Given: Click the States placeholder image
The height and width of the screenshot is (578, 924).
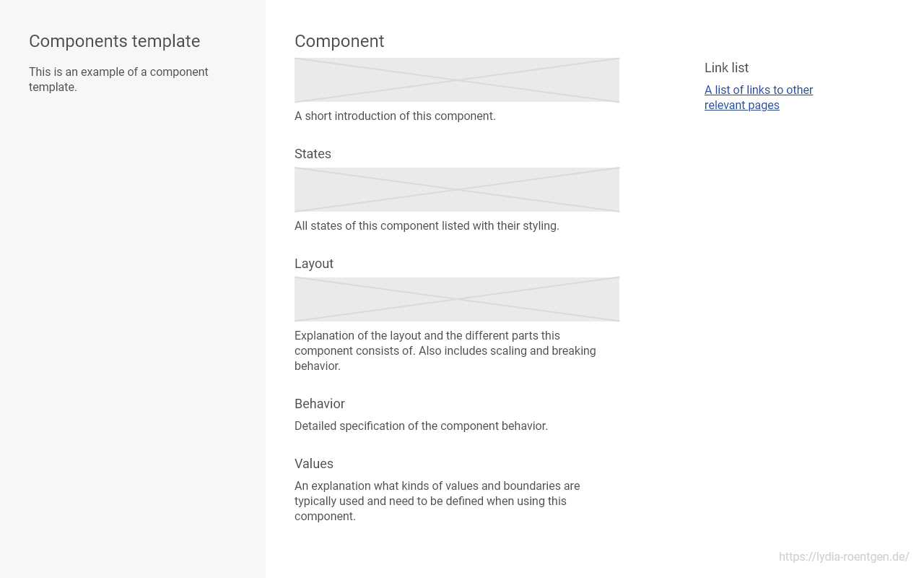Looking at the screenshot, I should click(x=457, y=190).
